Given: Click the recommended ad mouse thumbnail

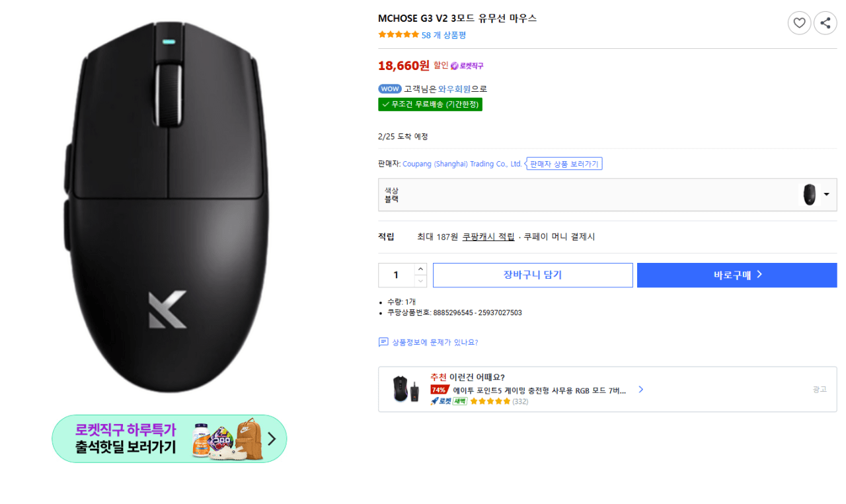Looking at the screenshot, I should tap(404, 389).
